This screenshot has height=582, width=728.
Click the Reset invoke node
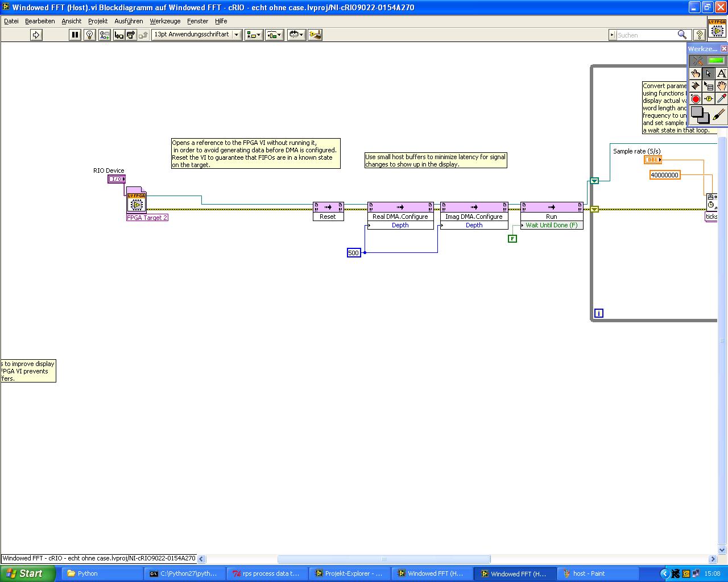point(328,211)
